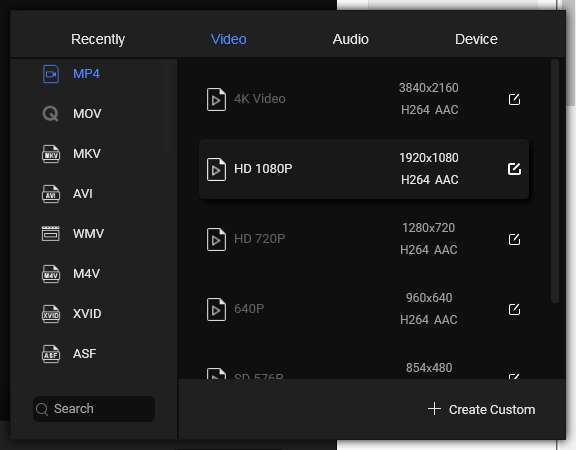
Task: Click Create Custom button
Action: [481, 409]
